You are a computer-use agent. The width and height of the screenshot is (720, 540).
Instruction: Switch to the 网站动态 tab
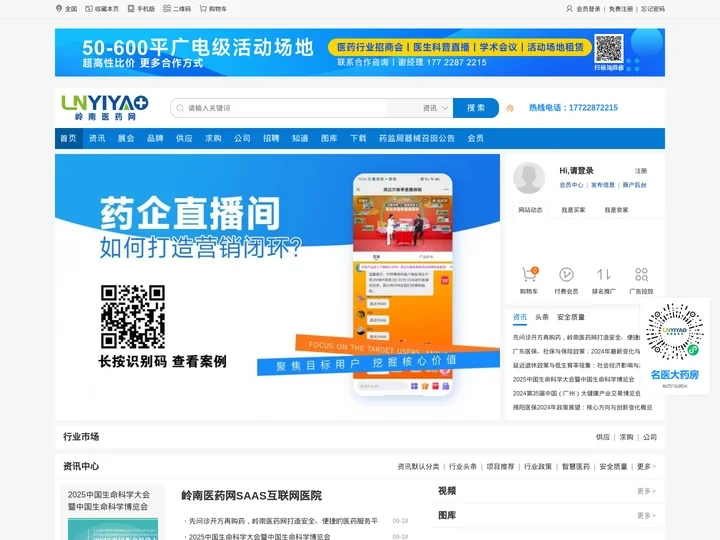click(x=530, y=210)
